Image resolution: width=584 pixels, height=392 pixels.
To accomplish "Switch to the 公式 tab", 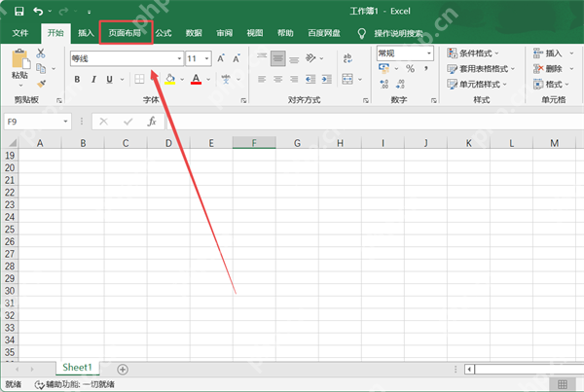I will click(164, 33).
